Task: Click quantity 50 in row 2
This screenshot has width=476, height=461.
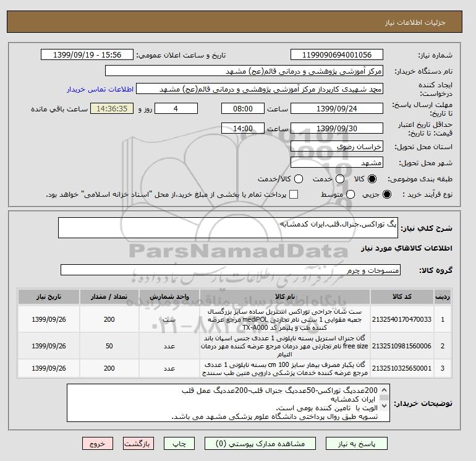Action: coord(109,346)
